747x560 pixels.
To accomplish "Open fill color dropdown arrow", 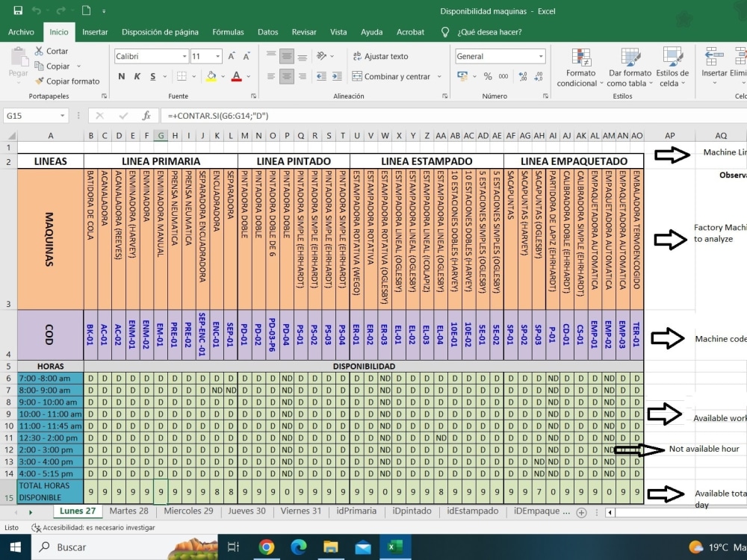I will click(223, 76).
